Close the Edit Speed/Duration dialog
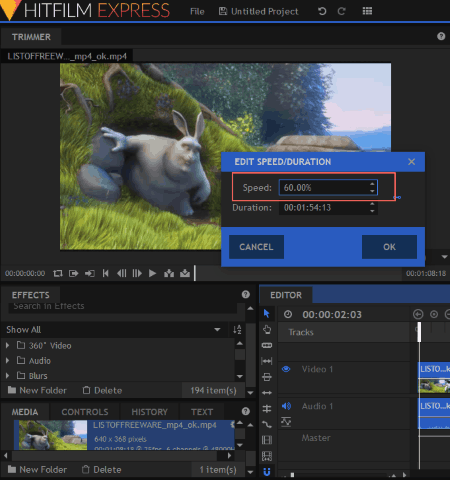Screen dimensions: 450x480 click(411, 162)
